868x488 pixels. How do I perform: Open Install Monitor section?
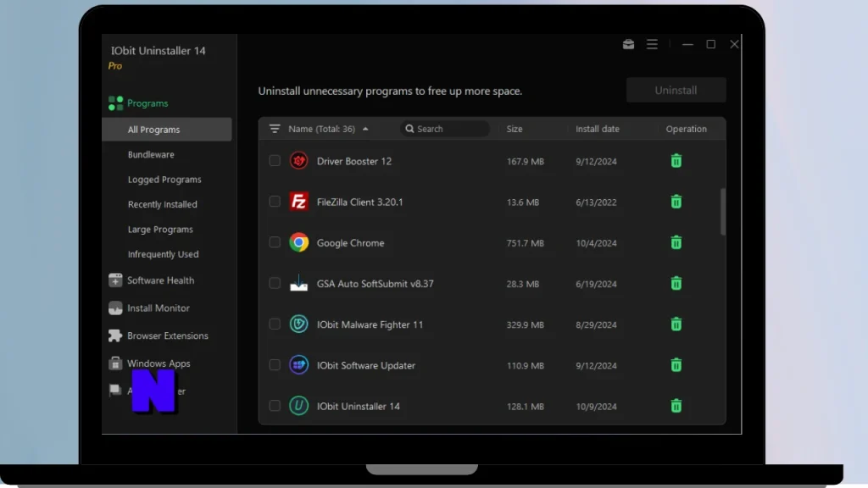tap(159, 308)
